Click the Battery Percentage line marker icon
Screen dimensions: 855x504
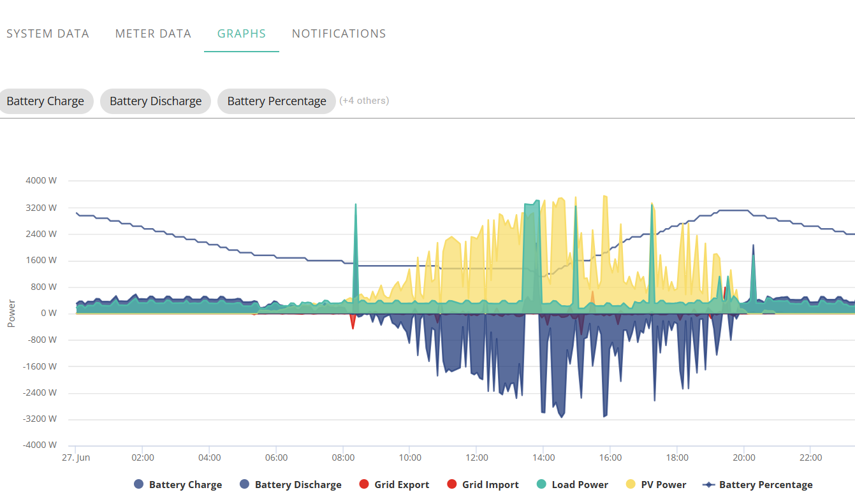pos(709,484)
